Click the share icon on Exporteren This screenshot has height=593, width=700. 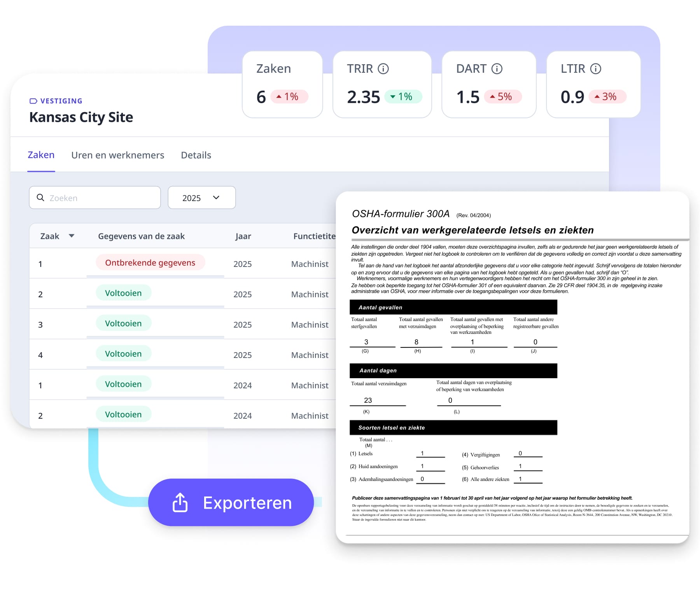(180, 502)
